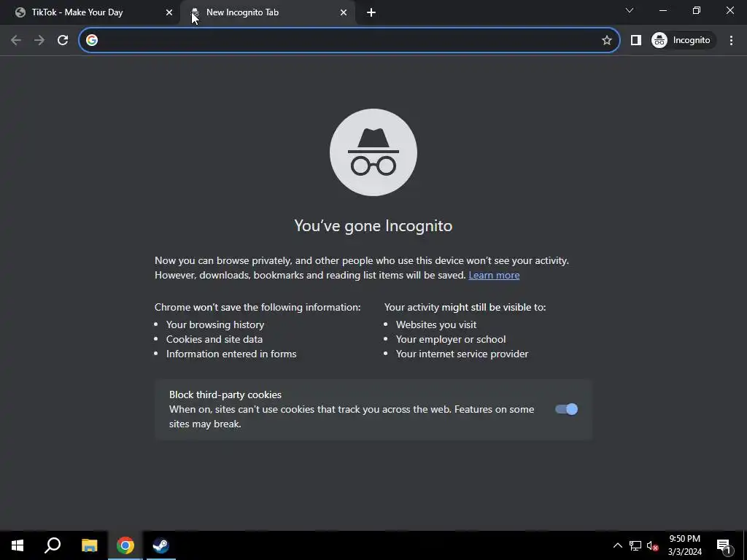
Task: Toggle Block third-party cookies switch
Action: click(566, 409)
